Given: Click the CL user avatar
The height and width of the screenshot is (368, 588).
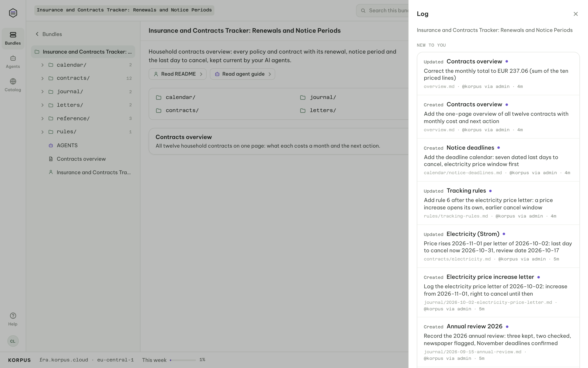Looking at the screenshot, I should [x=13, y=341].
